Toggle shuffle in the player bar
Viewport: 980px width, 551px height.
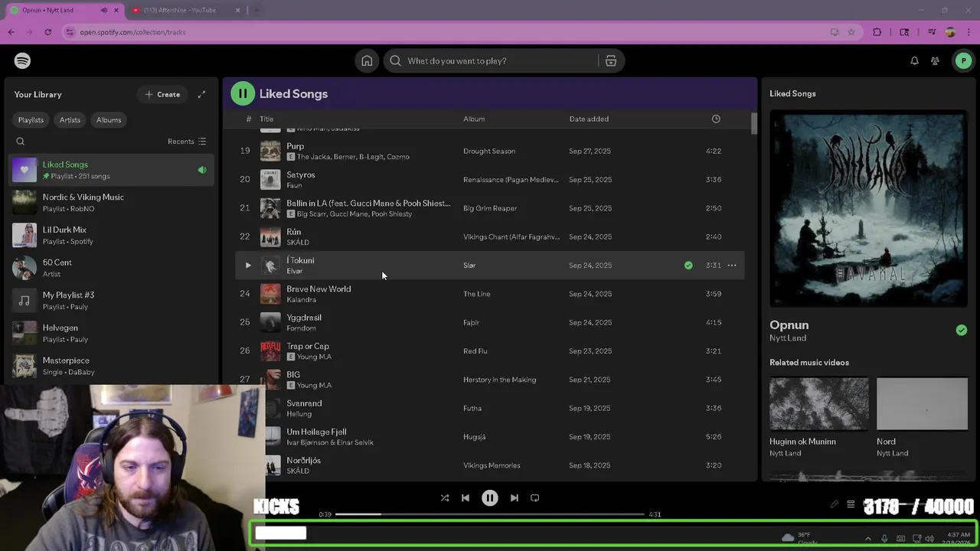[445, 498]
